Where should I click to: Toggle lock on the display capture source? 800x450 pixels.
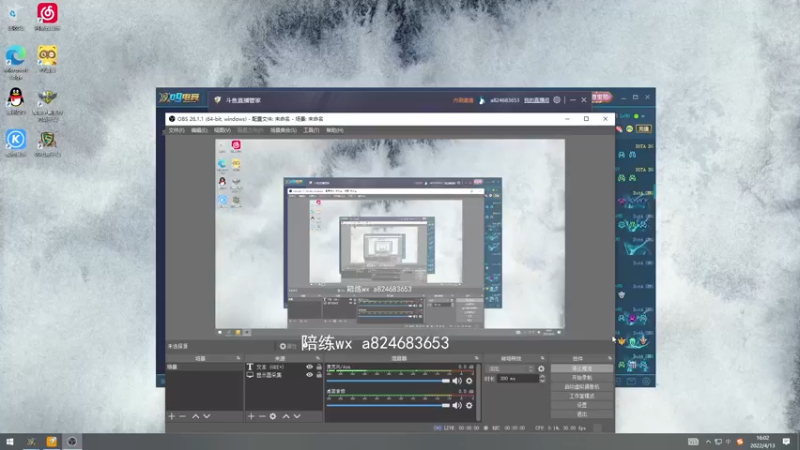319,375
